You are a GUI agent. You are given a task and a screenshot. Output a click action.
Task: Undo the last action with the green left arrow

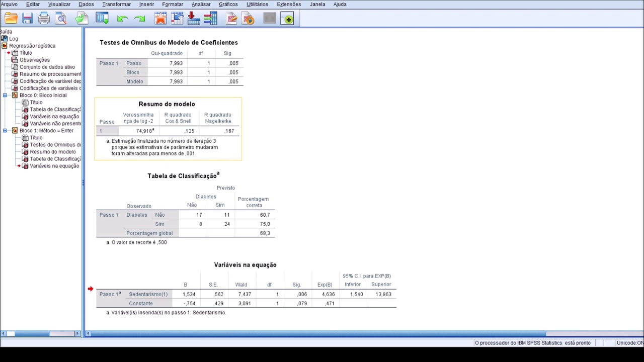pos(122,19)
